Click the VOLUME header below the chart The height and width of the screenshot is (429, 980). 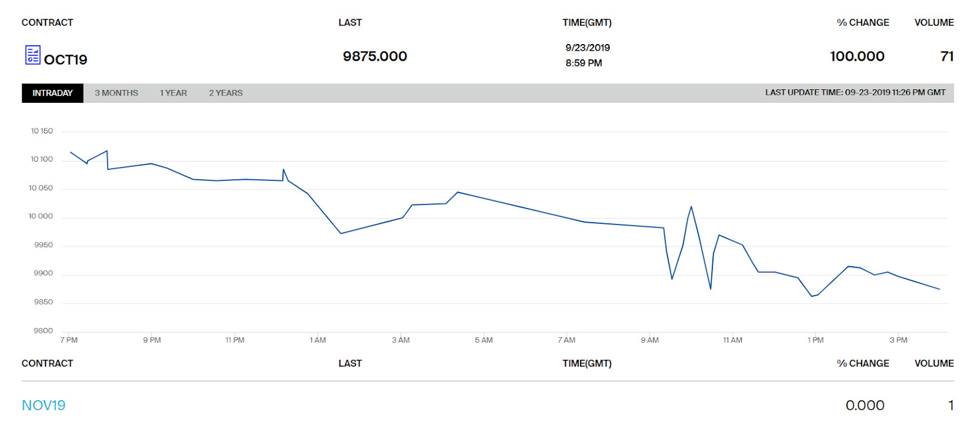pyautogui.click(x=933, y=364)
